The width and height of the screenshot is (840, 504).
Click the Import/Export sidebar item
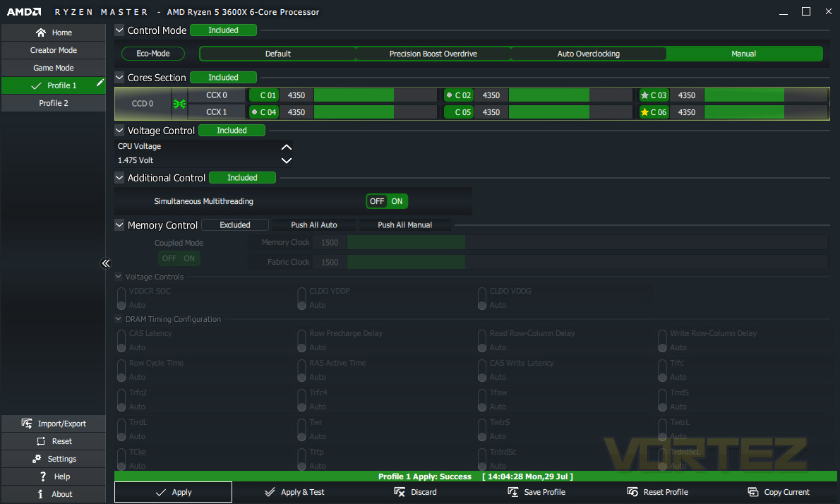click(54, 424)
